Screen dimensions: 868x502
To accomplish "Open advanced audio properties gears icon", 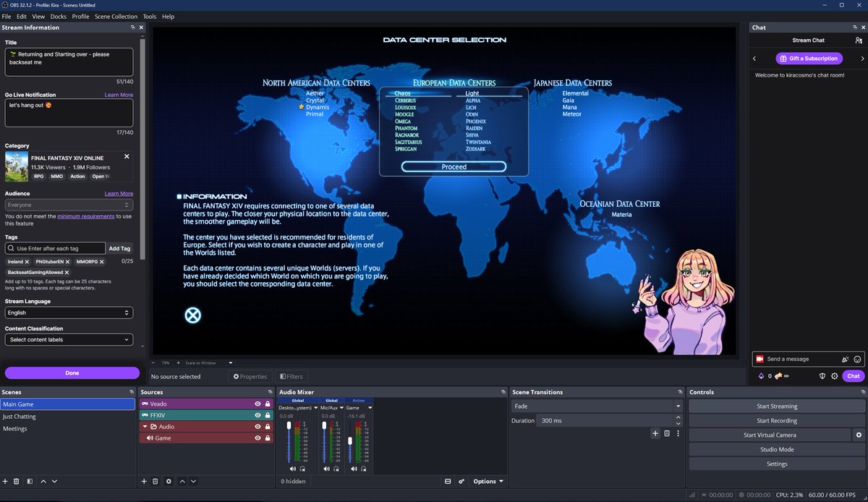I will point(461,481).
